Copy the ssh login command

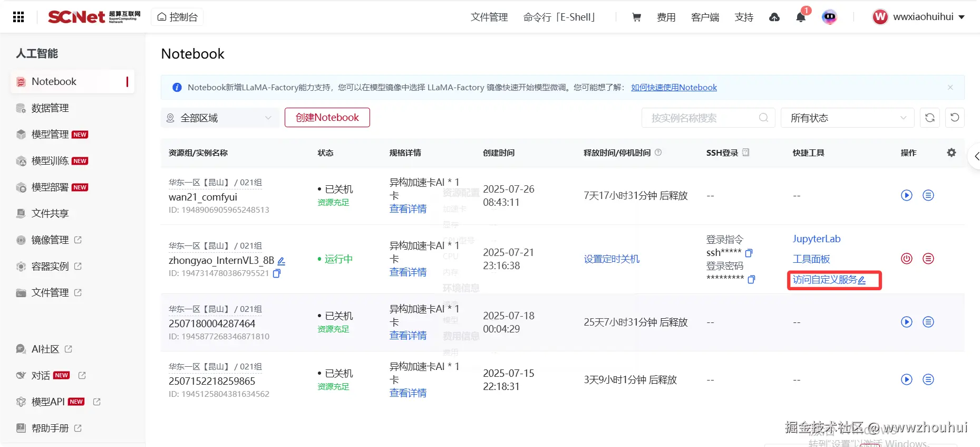749,253
